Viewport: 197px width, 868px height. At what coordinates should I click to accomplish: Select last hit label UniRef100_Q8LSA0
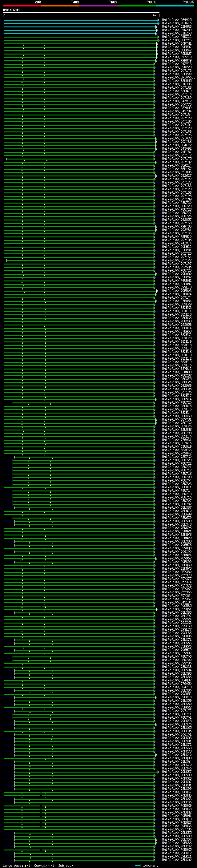coord(177,860)
